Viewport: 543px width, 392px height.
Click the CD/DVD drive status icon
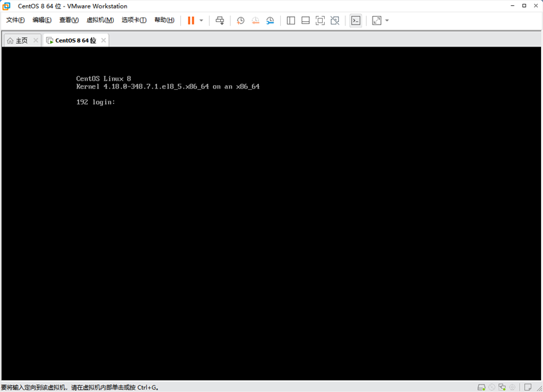click(492, 387)
